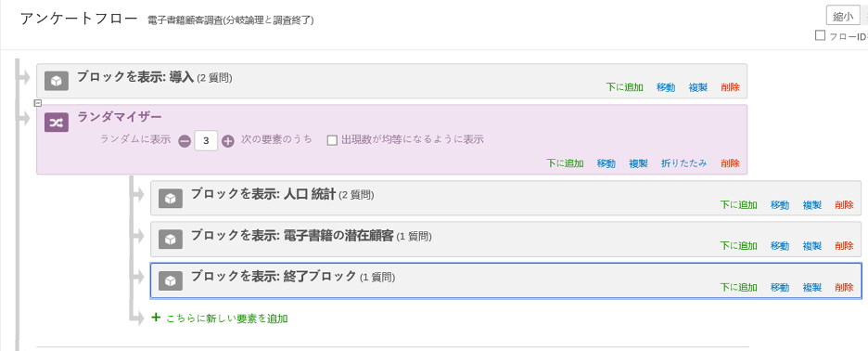
Task: Decrease randomizer count with minus icon
Action: click(185, 141)
